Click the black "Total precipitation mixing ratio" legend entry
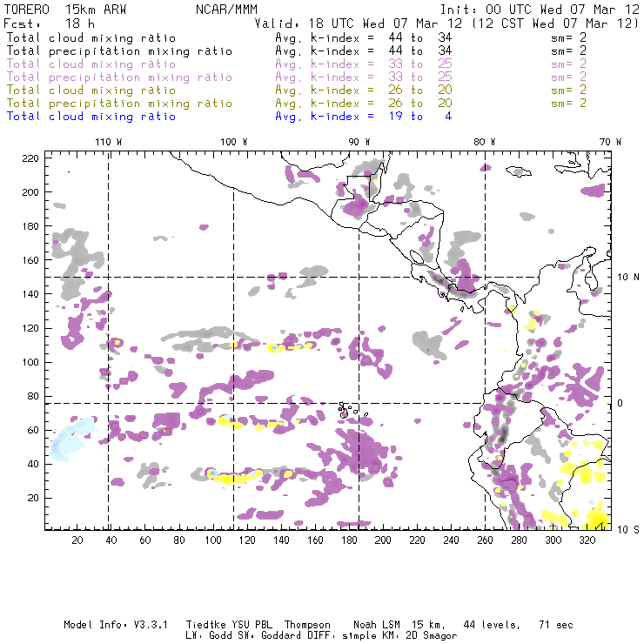Viewport: 644px width, 644px height. click(x=119, y=51)
